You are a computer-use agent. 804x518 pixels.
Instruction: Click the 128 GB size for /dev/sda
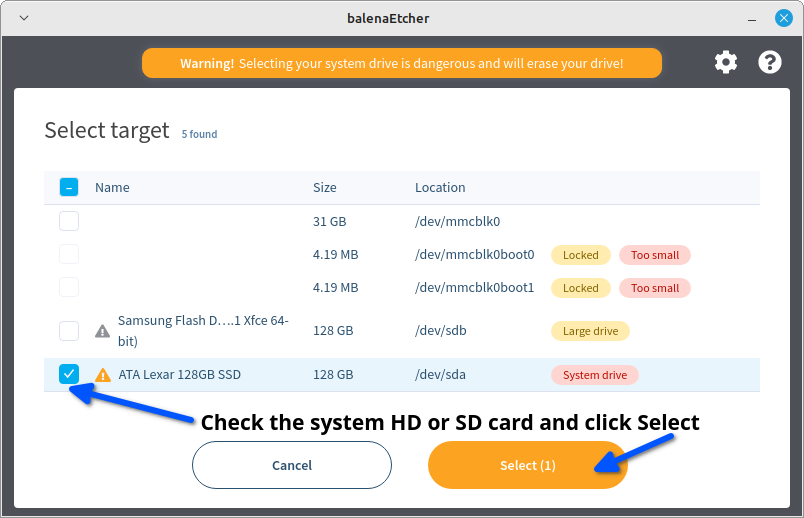(333, 375)
